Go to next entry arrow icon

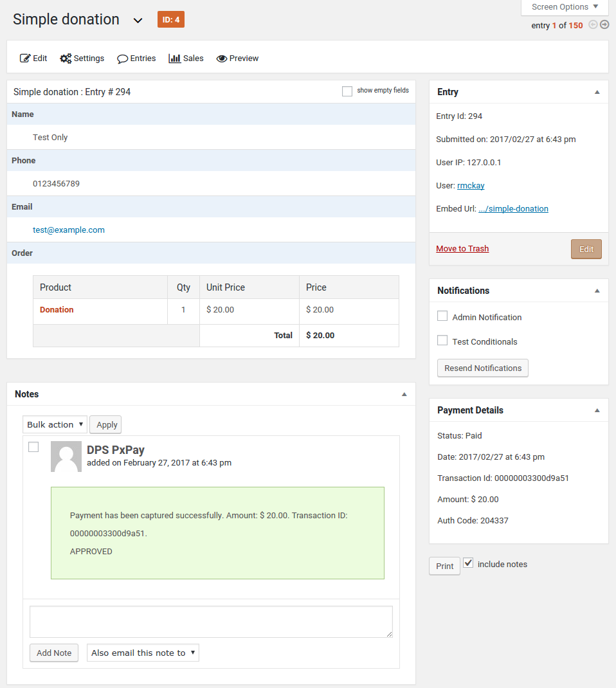(604, 24)
